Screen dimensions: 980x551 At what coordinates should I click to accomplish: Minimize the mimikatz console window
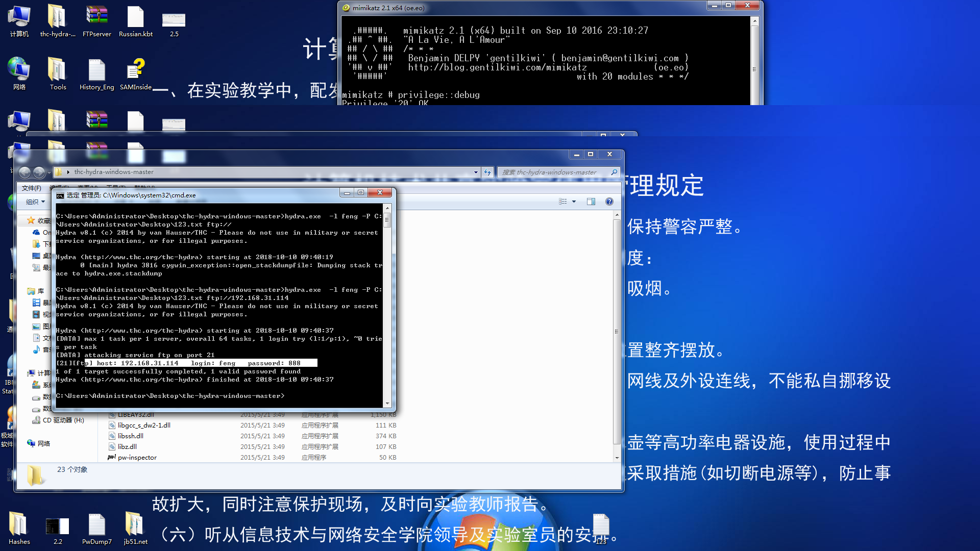pyautogui.click(x=715, y=6)
